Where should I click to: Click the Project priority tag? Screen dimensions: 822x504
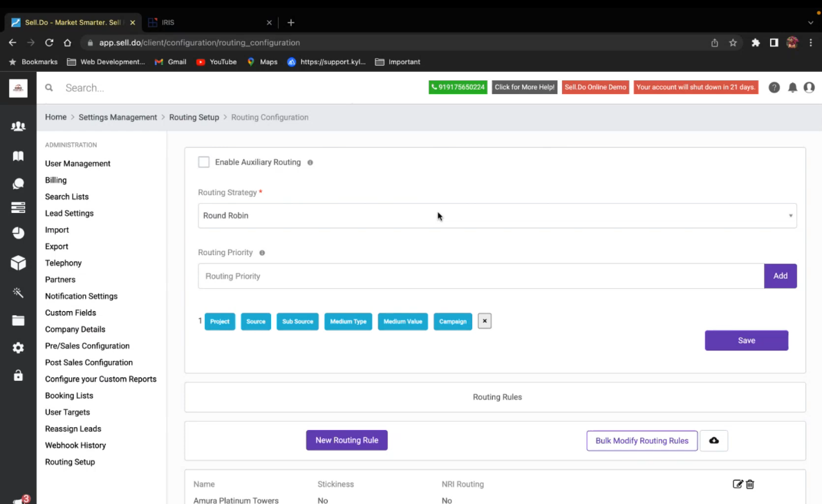pyautogui.click(x=220, y=321)
